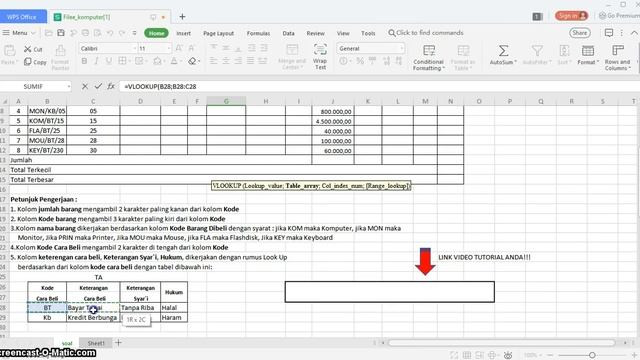
Task: Open the font size 11 dropdown
Action: pos(169,49)
